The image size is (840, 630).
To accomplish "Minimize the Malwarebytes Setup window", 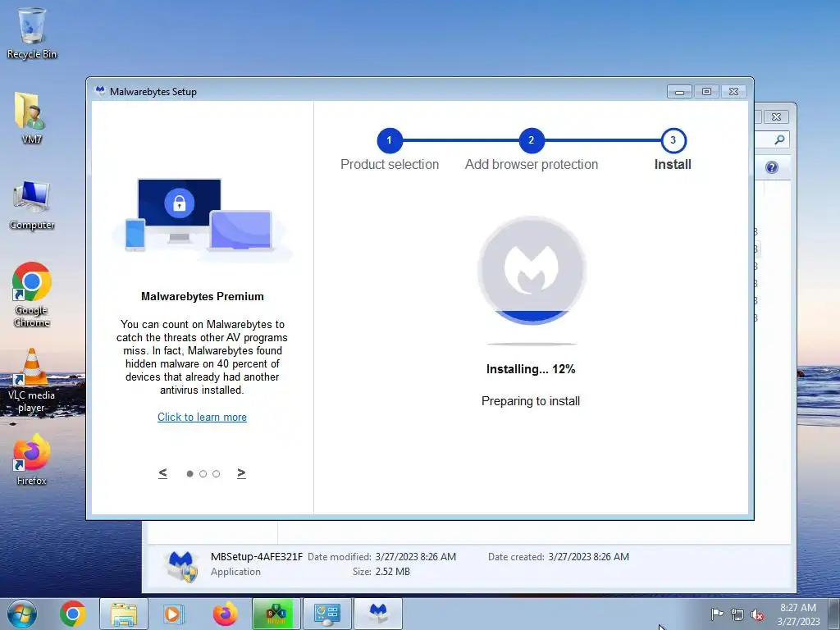I will point(679,92).
